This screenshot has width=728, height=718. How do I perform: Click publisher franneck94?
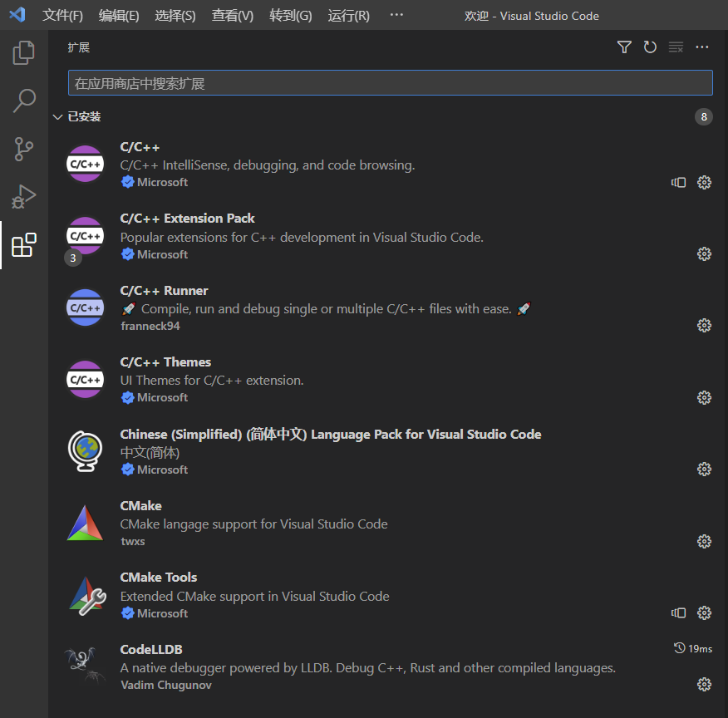point(150,326)
